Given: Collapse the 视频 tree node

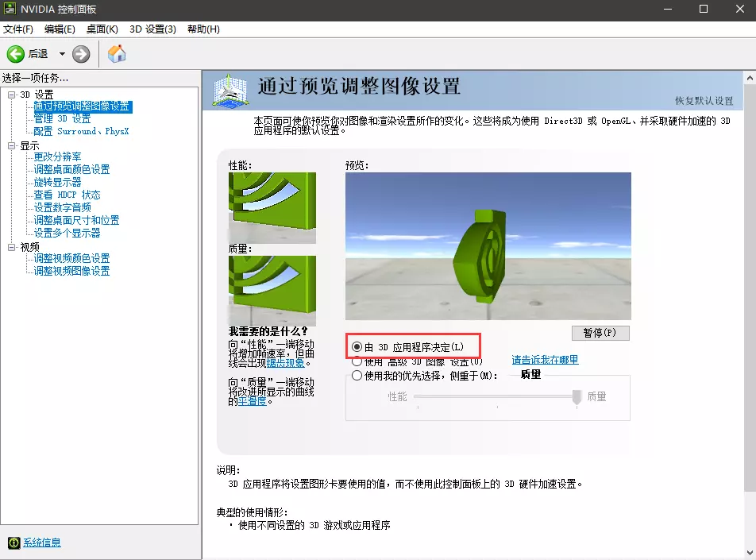Looking at the screenshot, I should click(x=12, y=247).
